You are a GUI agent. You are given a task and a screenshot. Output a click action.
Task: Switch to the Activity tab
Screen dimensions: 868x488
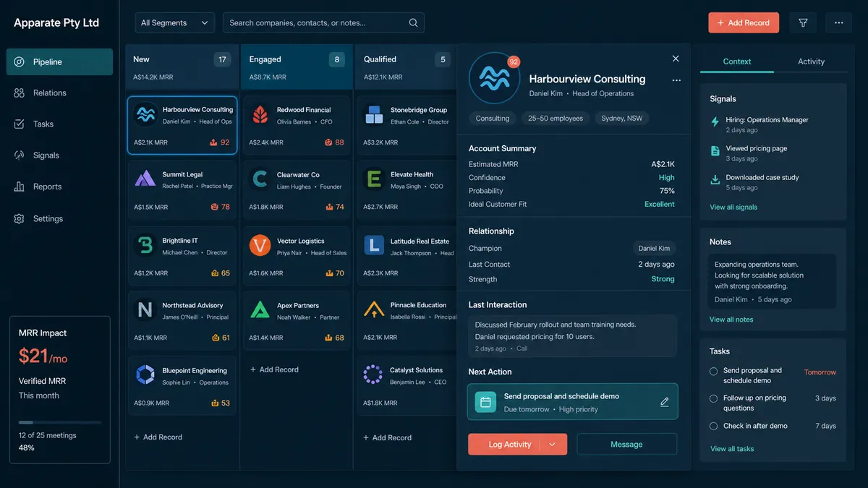click(x=811, y=61)
